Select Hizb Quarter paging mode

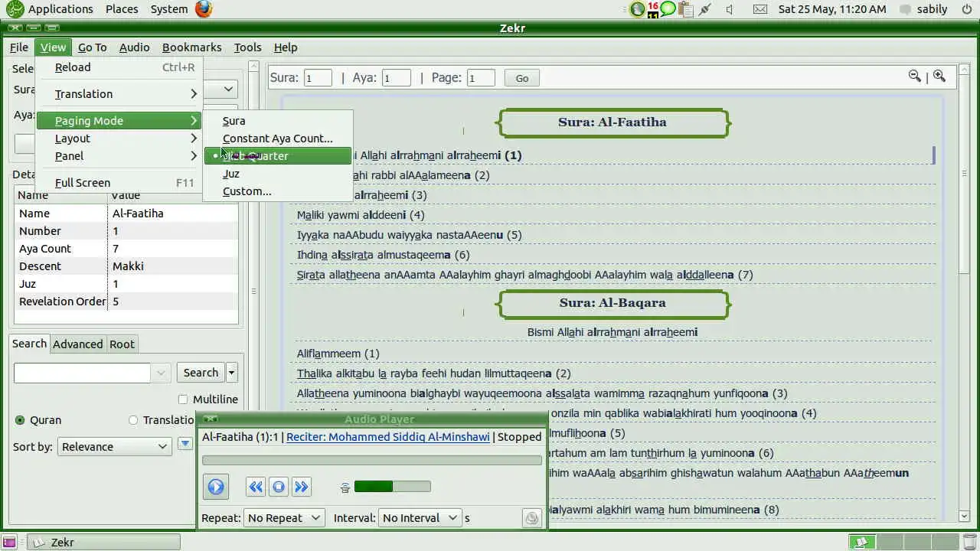[x=277, y=156]
